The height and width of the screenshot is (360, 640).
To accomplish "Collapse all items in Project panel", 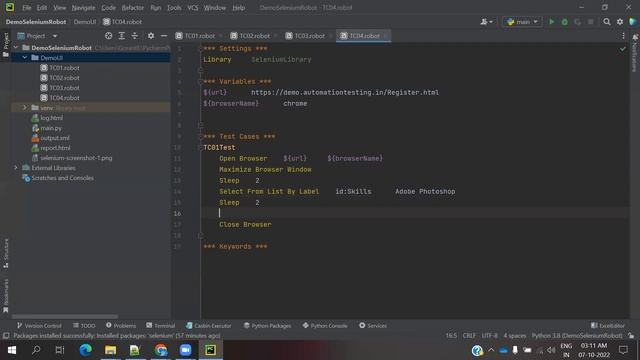I will point(134,36).
